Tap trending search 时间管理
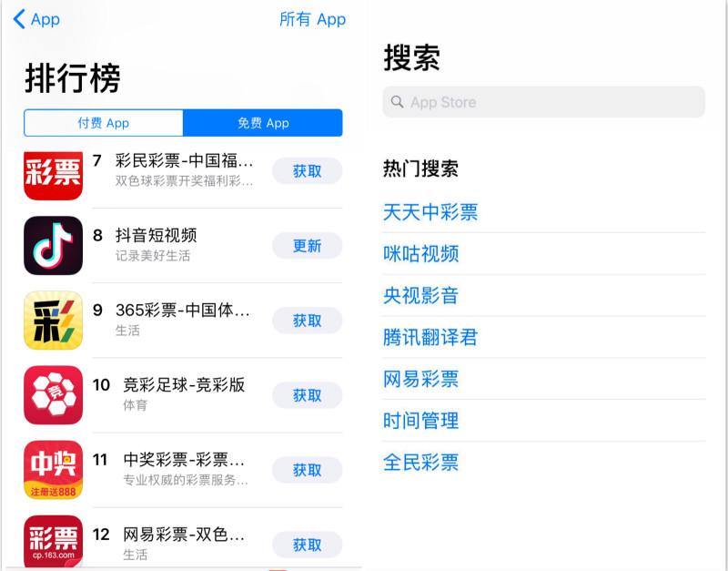 coord(420,420)
